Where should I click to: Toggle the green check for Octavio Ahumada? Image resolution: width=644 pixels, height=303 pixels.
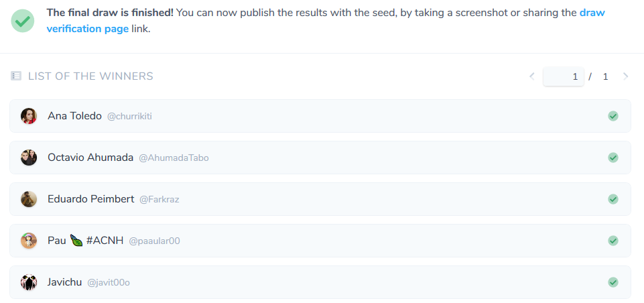pos(613,158)
